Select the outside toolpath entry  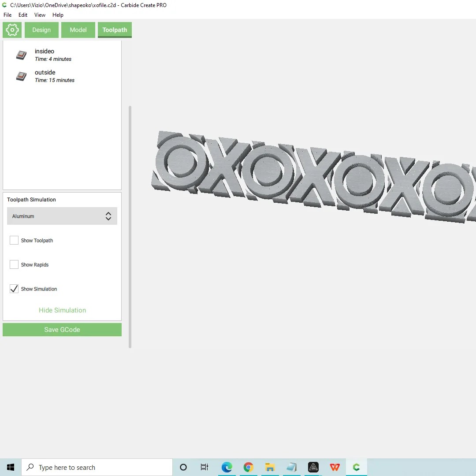point(62,76)
